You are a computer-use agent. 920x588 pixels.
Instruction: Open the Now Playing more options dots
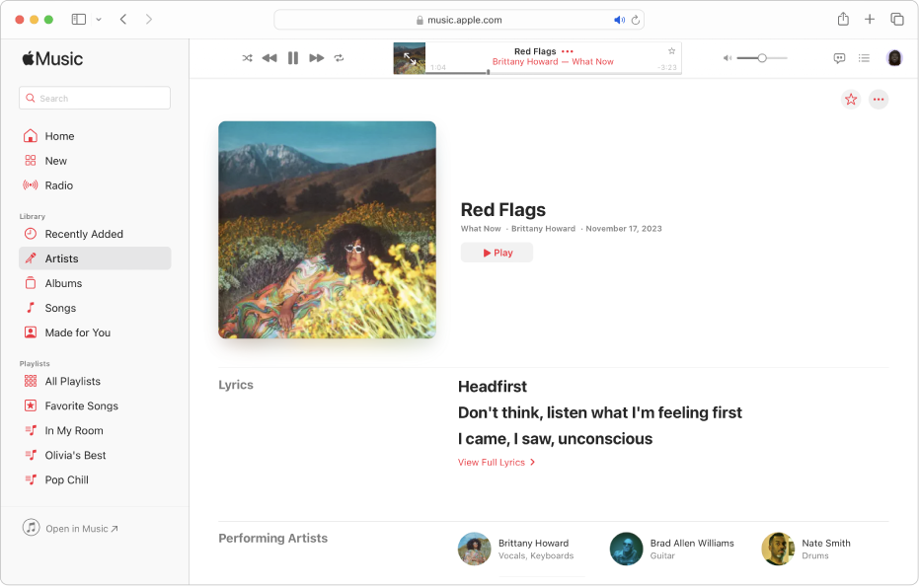click(x=567, y=51)
